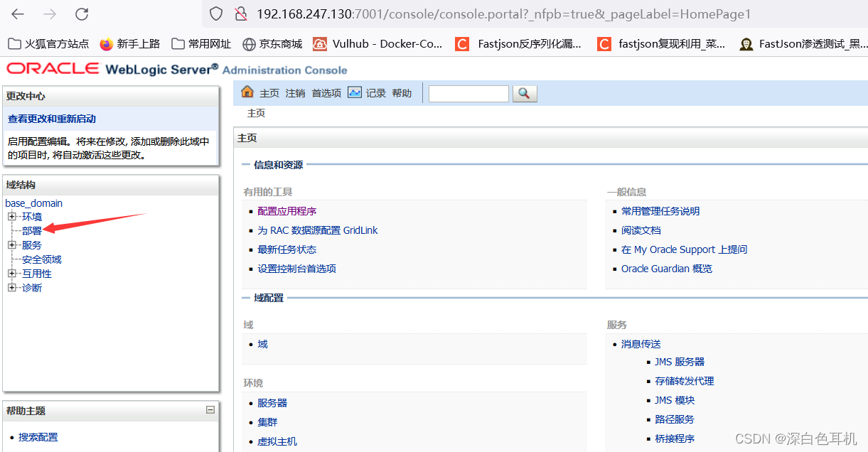Click the magnifying glass search icon
Viewport: 868px width, 452px height.
pyautogui.click(x=524, y=93)
